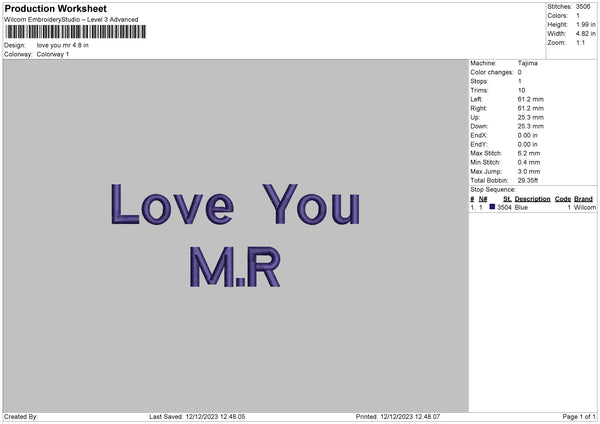The width and height of the screenshot is (600, 424).
Task: Click the Design name 'love you mr 4.8 in'
Action: [62, 45]
